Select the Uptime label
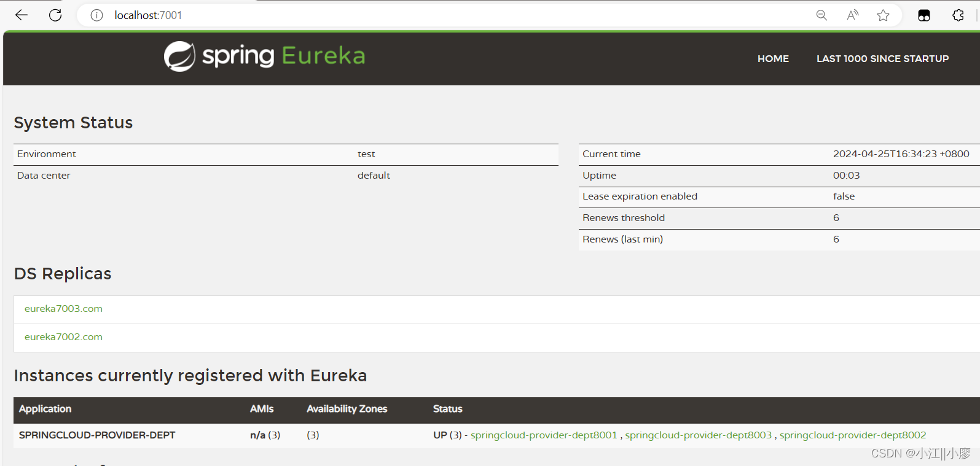 point(599,176)
